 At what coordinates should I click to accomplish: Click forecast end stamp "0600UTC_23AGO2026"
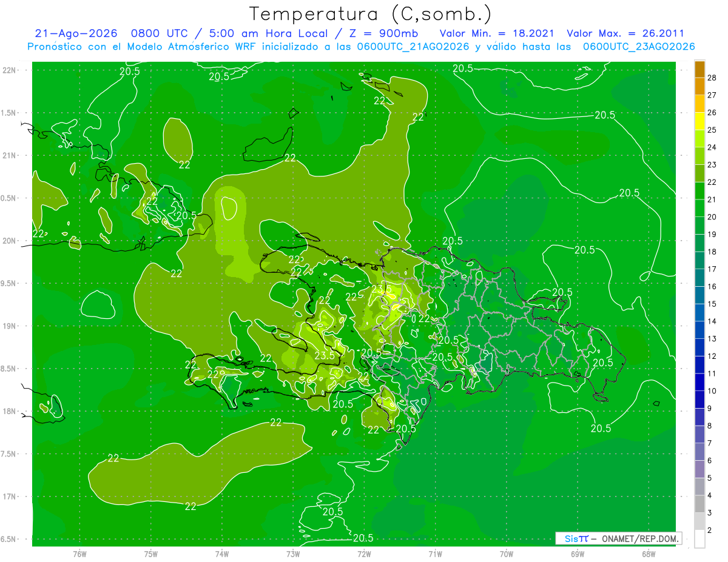(639, 47)
